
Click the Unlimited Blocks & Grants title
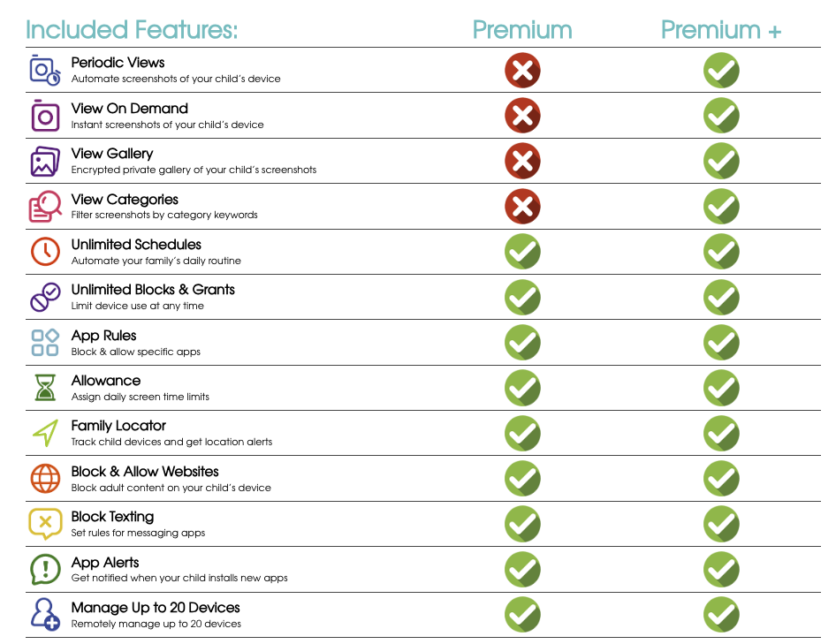coord(153,290)
